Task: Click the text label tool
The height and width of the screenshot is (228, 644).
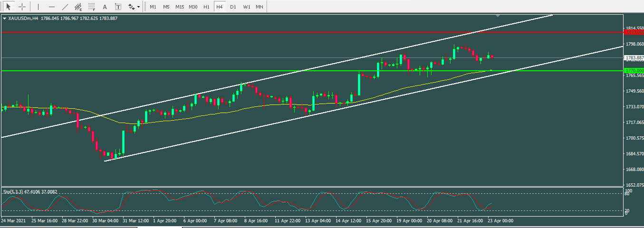Action: tap(118, 7)
